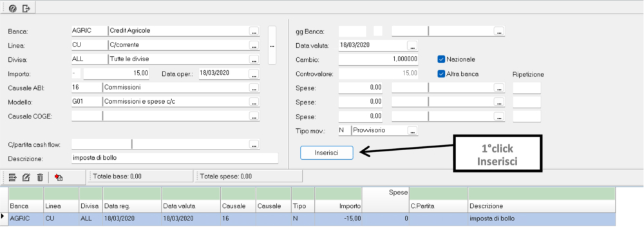Click the edit row pencil icon
The image size is (644, 250).
click(x=26, y=177)
